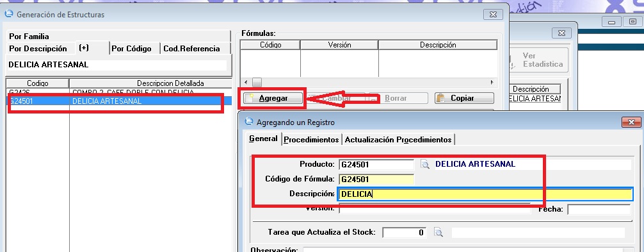Open task lookup magnifier beside stock field
Screen dimensions: 644x252
pos(439,233)
